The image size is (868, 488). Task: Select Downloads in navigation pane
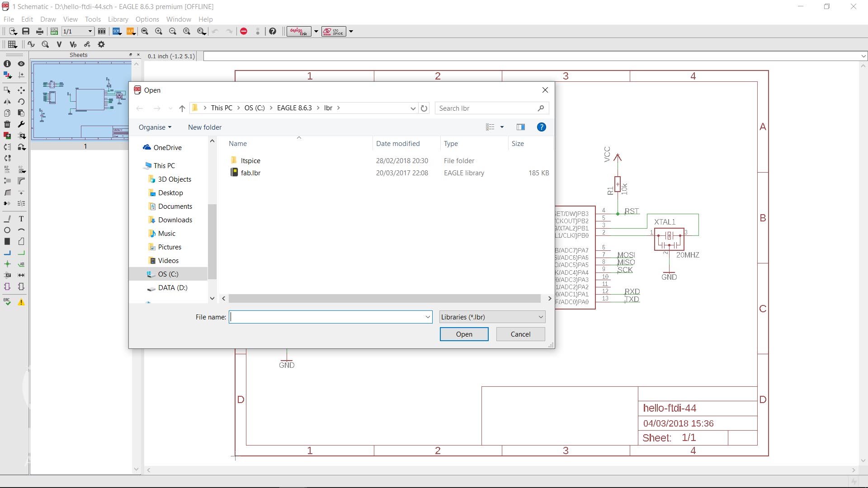[x=175, y=220]
